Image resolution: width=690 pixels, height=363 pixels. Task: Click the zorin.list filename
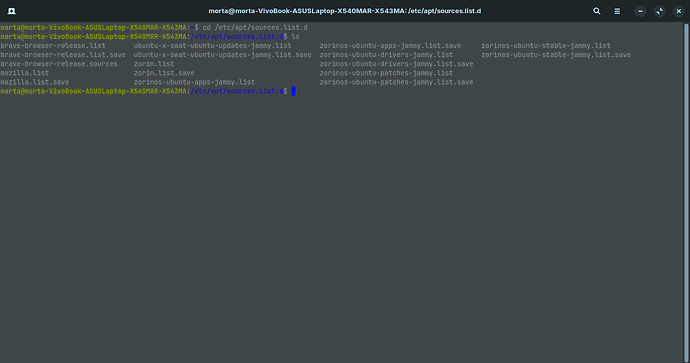(x=154, y=64)
